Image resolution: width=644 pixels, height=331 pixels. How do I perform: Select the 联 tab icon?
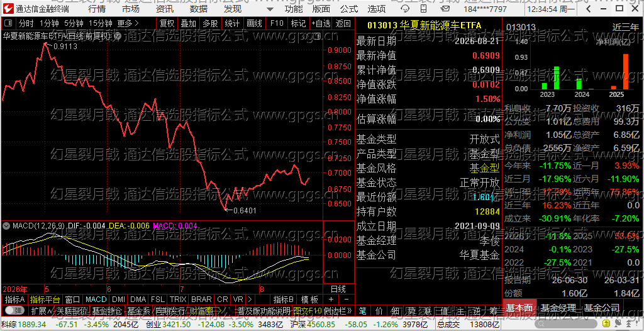[x=427, y=310]
